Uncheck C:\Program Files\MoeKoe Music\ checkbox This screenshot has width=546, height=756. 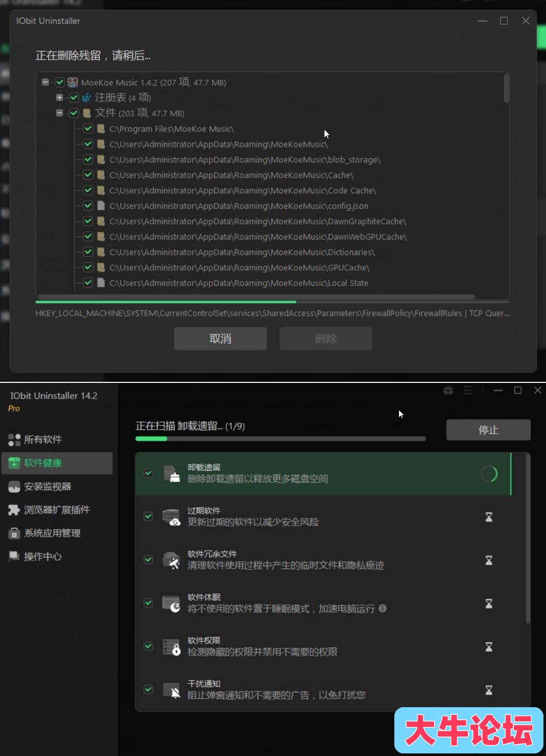[88, 128]
